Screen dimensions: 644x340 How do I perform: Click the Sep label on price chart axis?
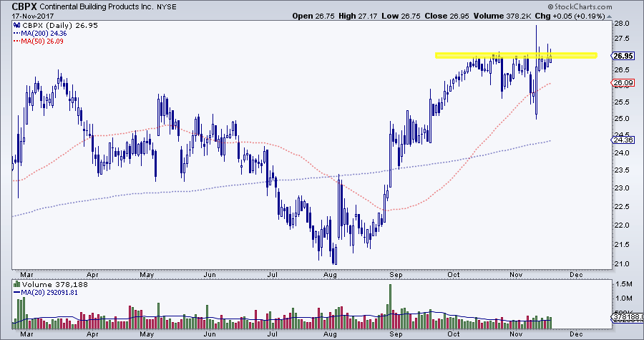coord(392,274)
